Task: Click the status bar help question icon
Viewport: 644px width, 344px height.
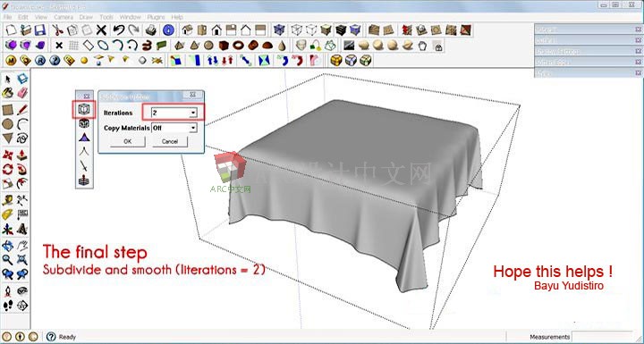Action: click(x=51, y=337)
